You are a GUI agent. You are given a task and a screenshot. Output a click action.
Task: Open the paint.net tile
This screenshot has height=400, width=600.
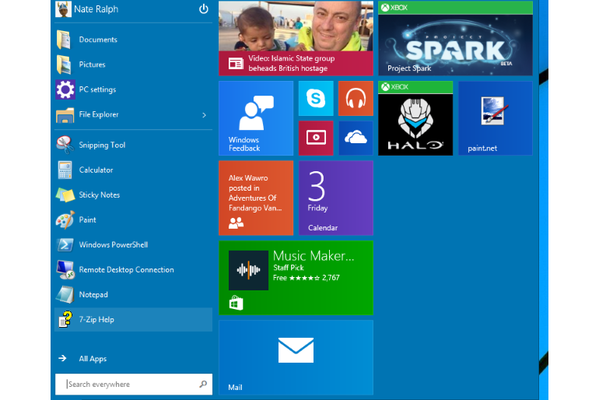[x=496, y=118]
